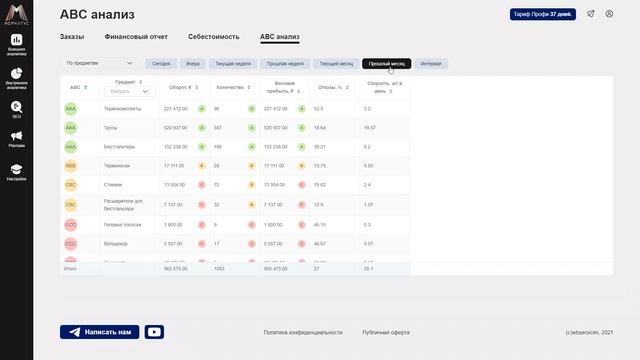Filter period by Вчера
Viewport: 640px width, 360px height.
(193, 64)
